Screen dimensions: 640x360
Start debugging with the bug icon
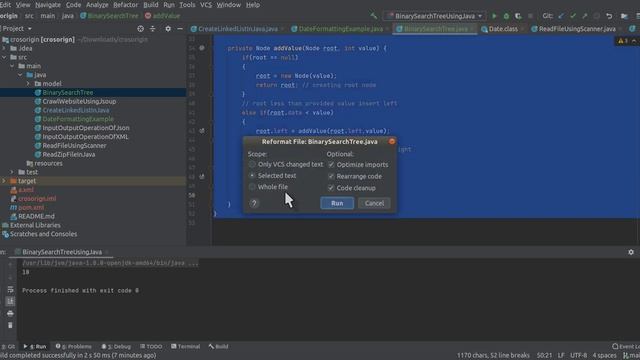point(506,16)
